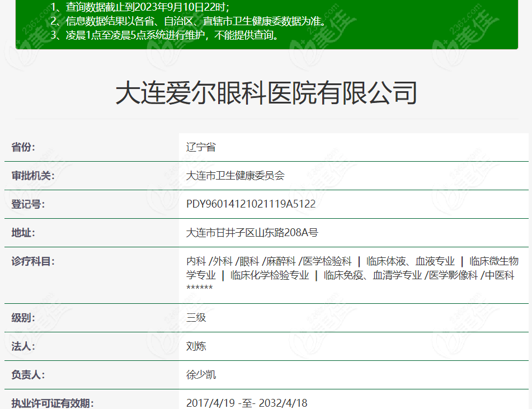Click notice line about 卫生健康委数据为准

189,21
